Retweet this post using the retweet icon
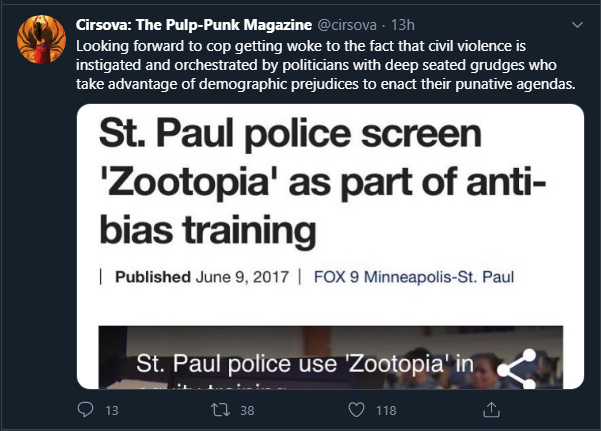The width and height of the screenshot is (601, 431). (x=221, y=410)
